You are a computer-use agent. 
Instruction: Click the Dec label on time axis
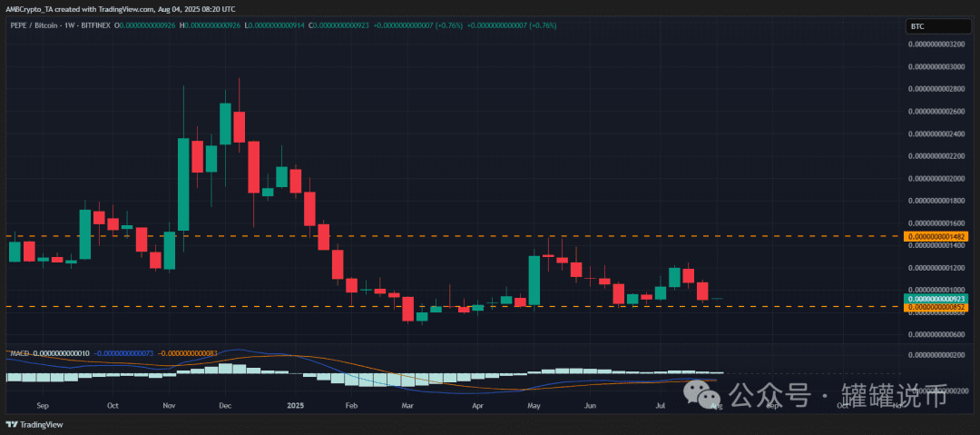225,405
